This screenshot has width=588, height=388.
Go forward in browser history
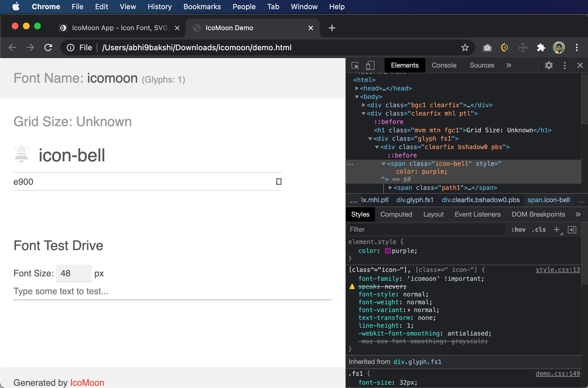30,48
